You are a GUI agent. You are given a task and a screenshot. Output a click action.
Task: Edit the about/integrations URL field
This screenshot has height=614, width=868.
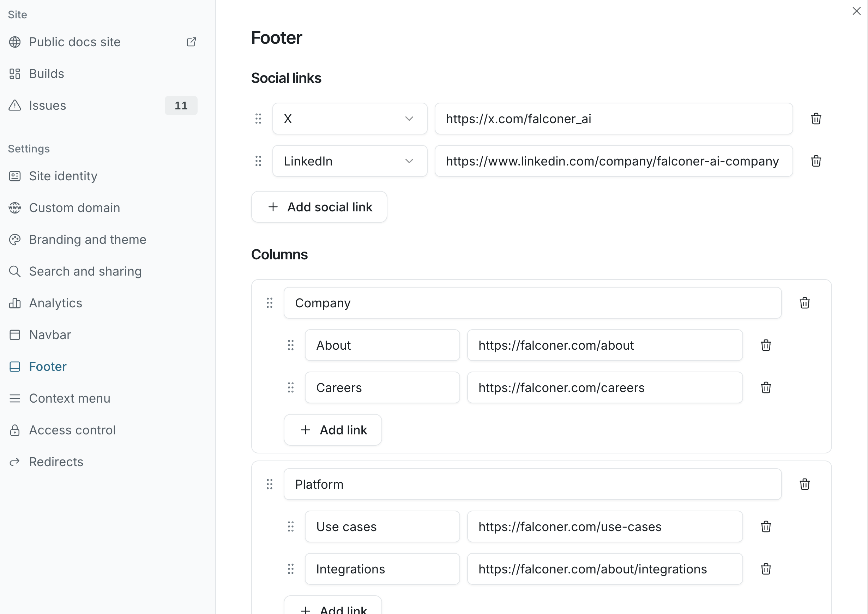tap(605, 569)
